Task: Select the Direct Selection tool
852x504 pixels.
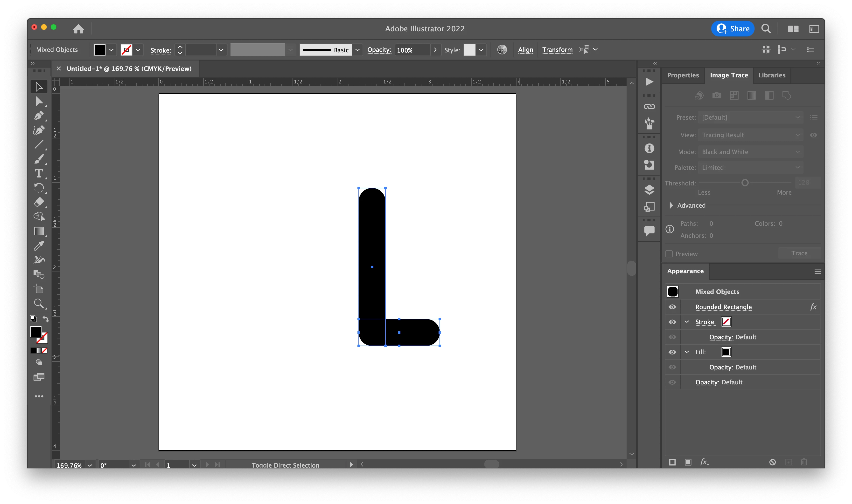Action: [x=39, y=102]
